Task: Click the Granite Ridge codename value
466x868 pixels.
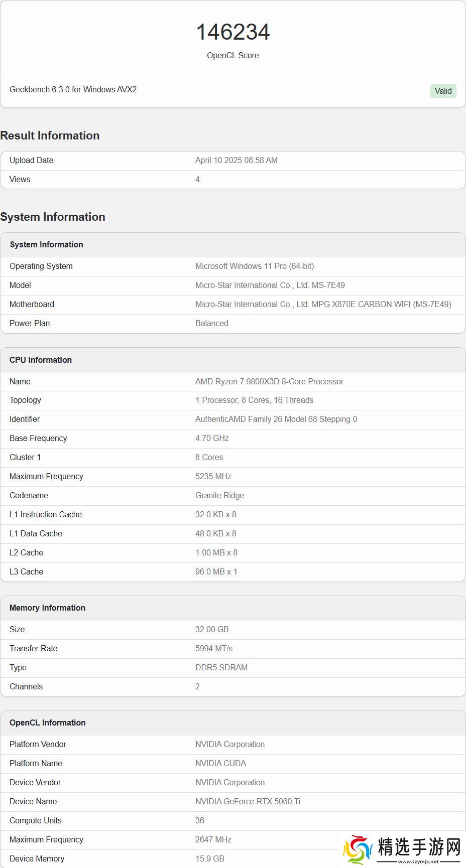Action: 219,495
